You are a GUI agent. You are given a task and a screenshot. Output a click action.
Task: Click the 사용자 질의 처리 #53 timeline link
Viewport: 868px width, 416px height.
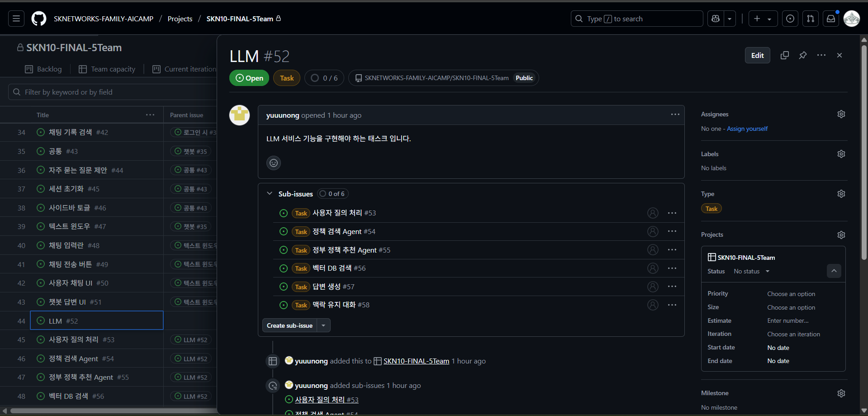[x=327, y=400]
